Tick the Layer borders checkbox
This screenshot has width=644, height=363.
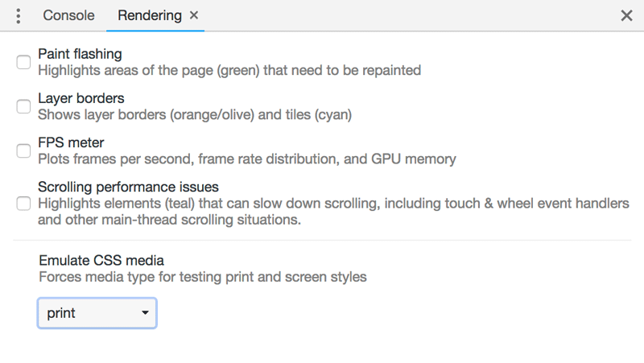coord(24,106)
